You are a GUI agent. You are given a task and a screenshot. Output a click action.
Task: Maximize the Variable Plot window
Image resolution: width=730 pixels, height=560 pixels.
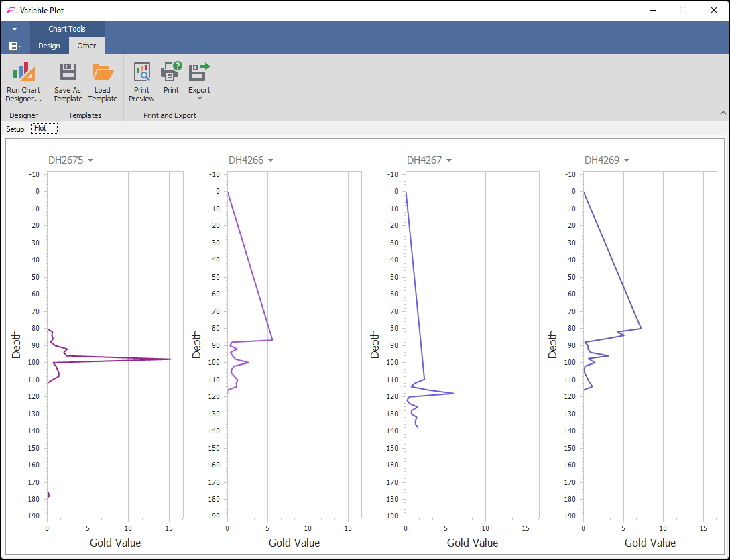click(x=682, y=10)
